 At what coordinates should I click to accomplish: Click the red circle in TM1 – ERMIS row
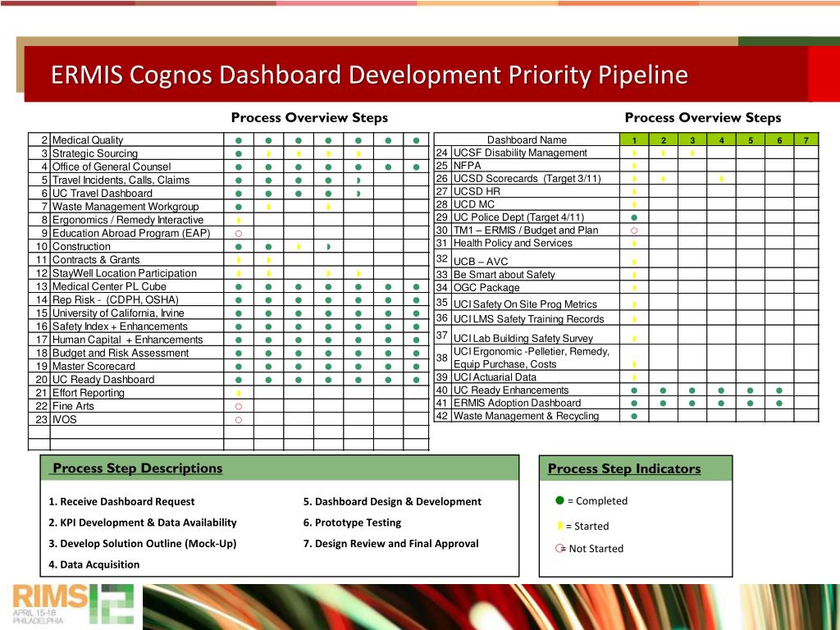pyautogui.click(x=634, y=231)
